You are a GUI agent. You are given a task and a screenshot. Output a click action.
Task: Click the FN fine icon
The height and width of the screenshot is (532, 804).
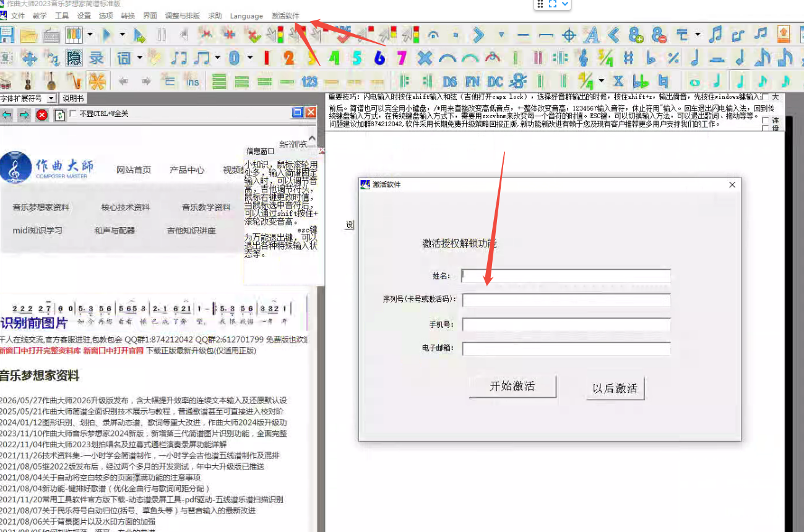point(472,81)
